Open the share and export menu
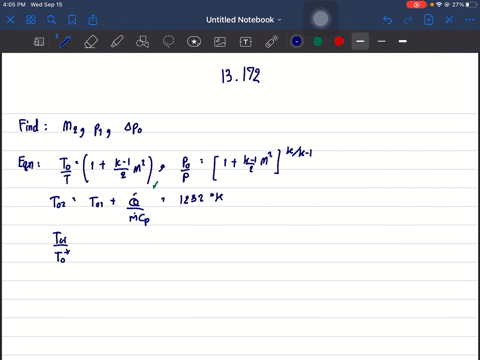480x360 pixels. 93,20
